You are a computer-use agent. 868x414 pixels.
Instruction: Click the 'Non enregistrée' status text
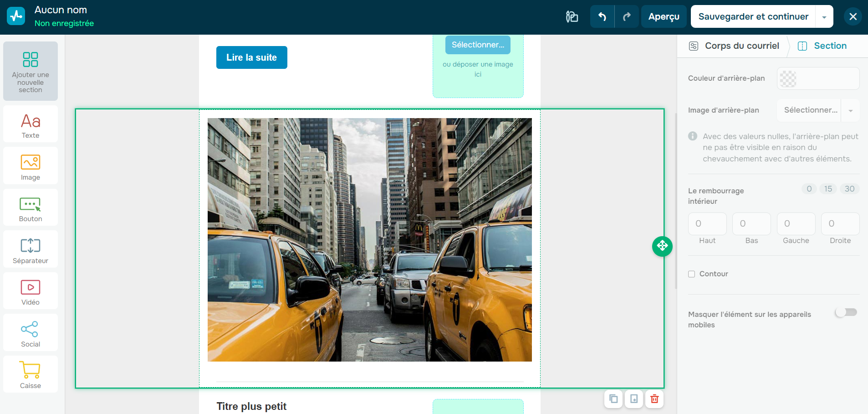(x=64, y=23)
